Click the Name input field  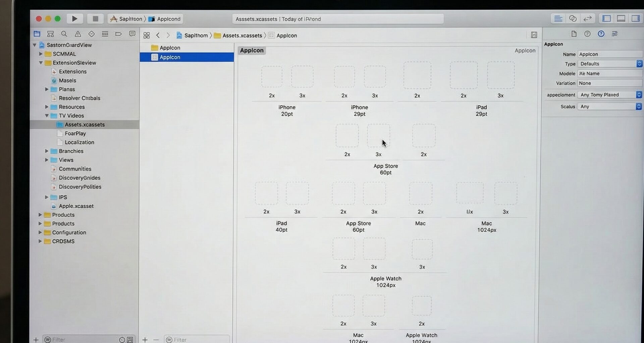[x=609, y=54]
